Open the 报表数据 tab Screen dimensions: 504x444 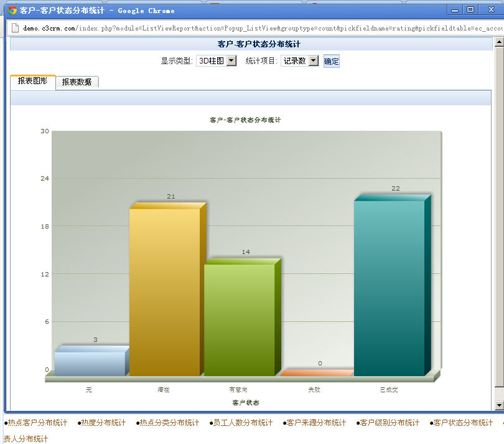(77, 82)
